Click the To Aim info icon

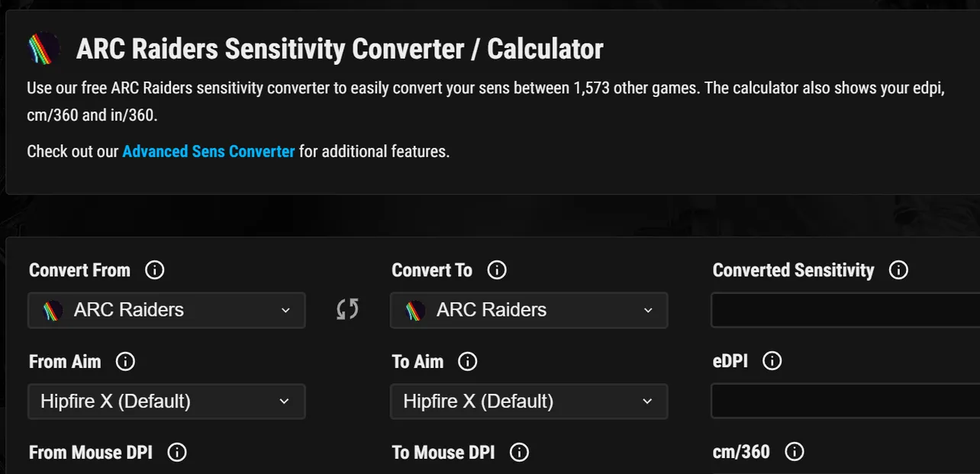[468, 361]
